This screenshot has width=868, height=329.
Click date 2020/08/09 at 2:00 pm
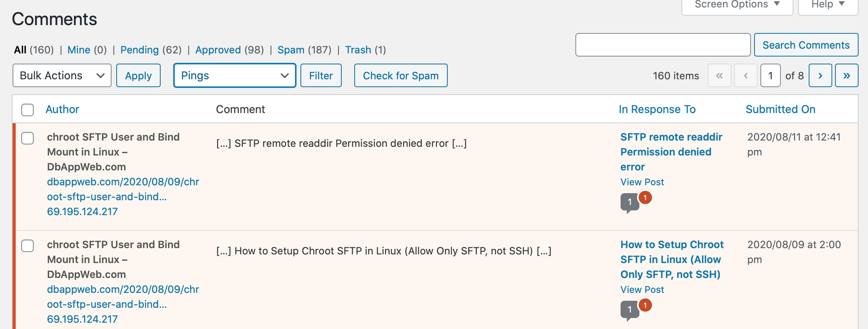point(794,252)
